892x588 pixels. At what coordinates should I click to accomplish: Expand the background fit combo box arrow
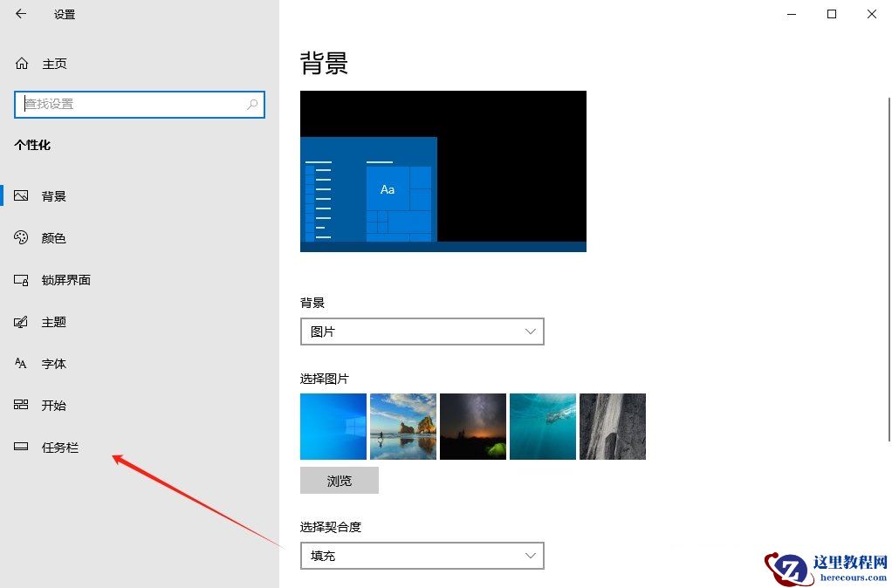point(530,556)
